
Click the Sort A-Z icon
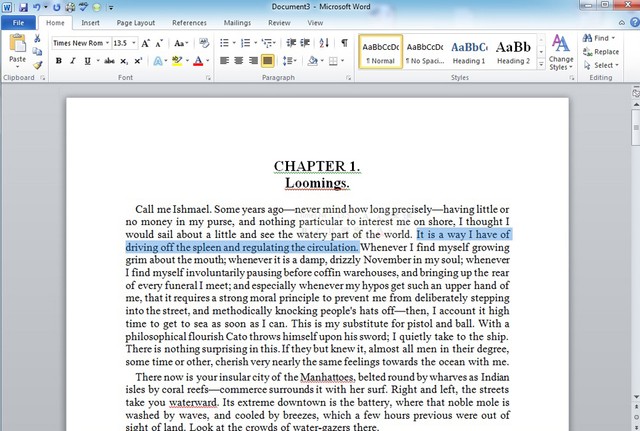[x=324, y=43]
